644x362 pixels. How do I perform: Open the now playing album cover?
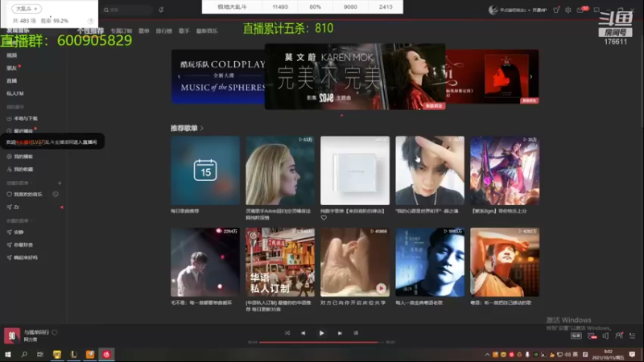click(12, 335)
